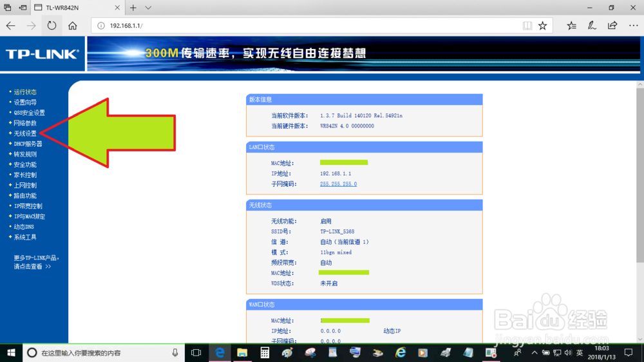The width and height of the screenshot is (644, 362).
Task: Switch input language via 英 indicator
Action: (x=580, y=353)
